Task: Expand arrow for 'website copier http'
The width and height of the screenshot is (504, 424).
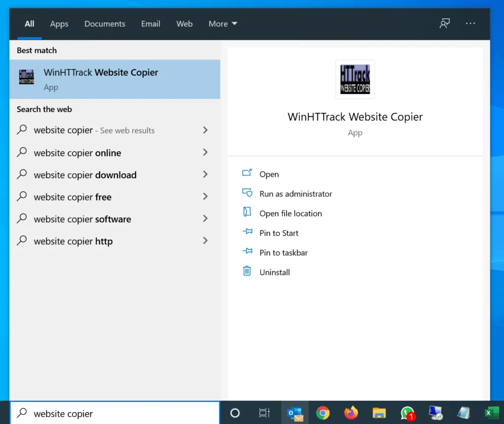Action: pyautogui.click(x=205, y=241)
